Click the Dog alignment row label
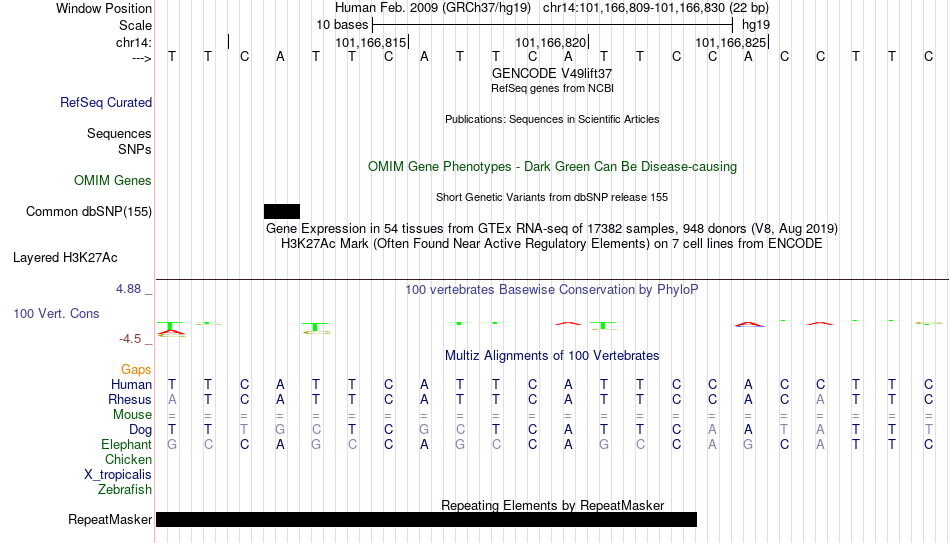Image resolution: width=950 pixels, height=543 pixels. click(x=140, y=430)
